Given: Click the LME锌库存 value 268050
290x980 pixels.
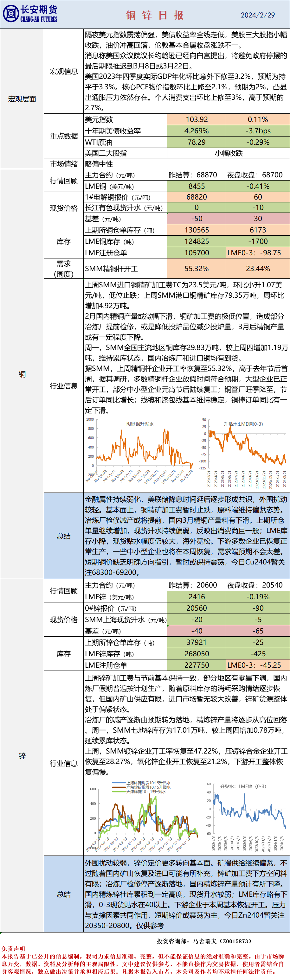Looking at the screenshot, I should pyautogui.click(x=197, y=653).
